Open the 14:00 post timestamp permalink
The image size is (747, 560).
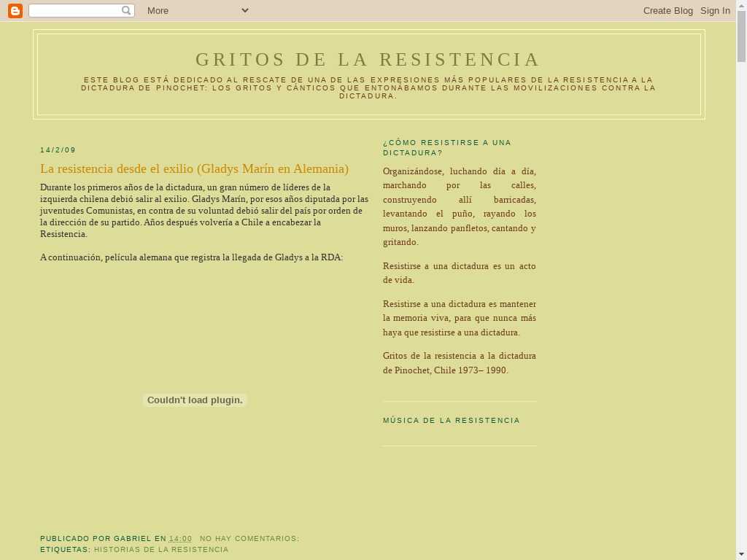[x=180, y=539]
